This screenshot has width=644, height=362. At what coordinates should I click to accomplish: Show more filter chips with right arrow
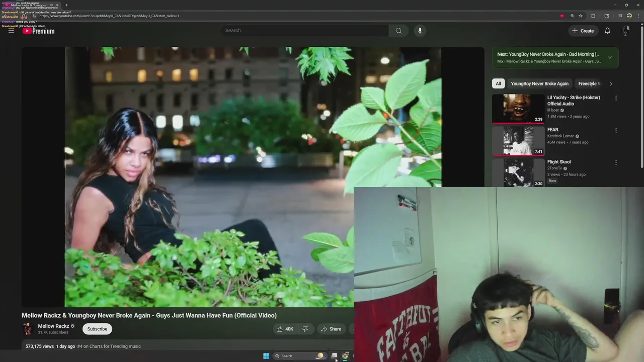pos(611,83)
